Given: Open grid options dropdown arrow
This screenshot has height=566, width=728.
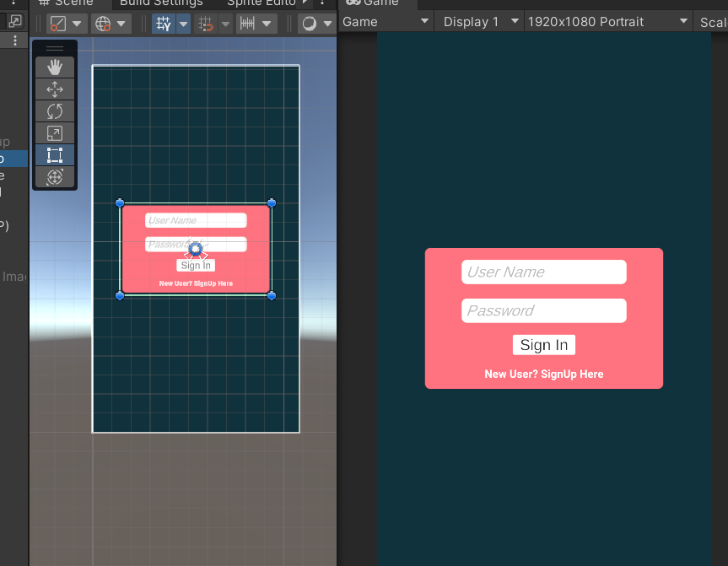Looking at the screenshot, I should [x=184, y=24].
